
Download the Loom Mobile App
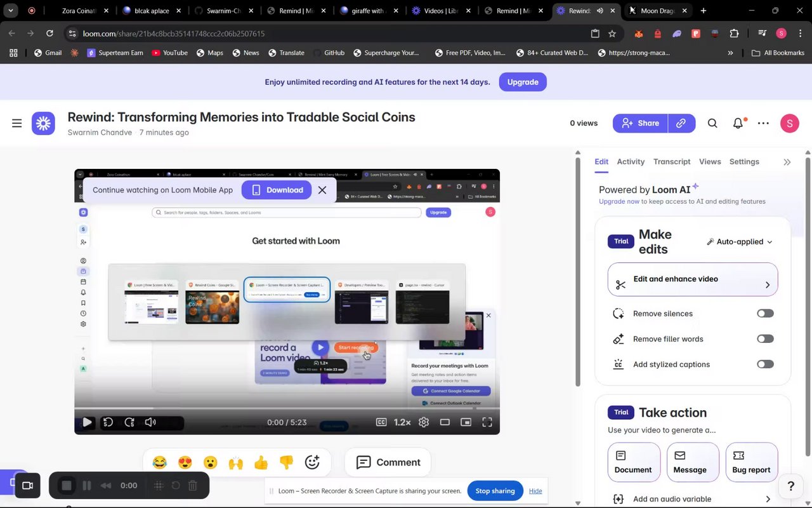(x=277, y=190)
